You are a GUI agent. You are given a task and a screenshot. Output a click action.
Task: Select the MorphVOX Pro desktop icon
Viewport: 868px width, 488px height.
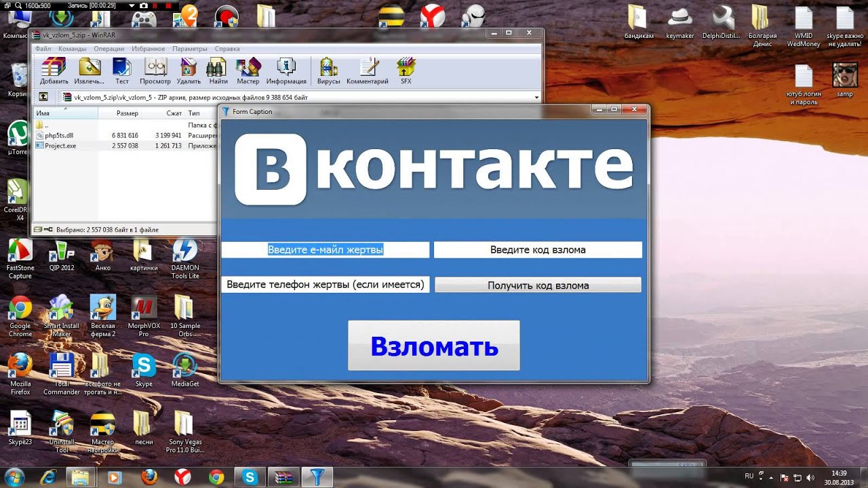[x=144, y=317]
